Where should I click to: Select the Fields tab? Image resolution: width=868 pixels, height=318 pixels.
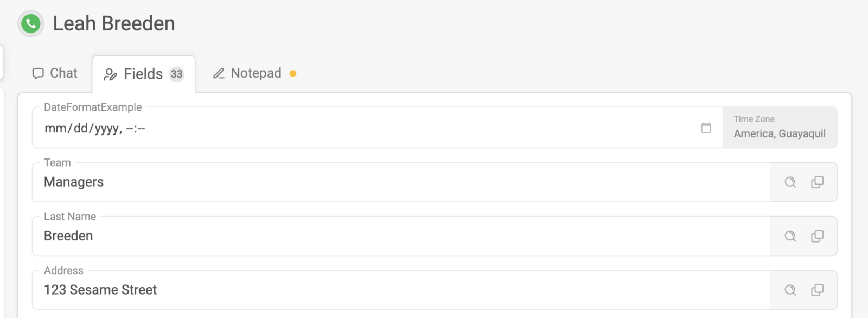pos(144,74)
